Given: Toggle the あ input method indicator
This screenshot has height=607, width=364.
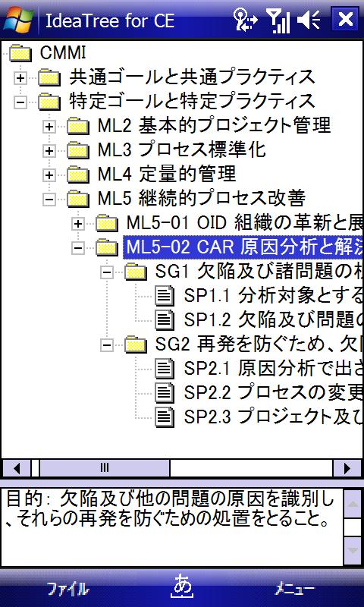Looking at the screenshot, I should [x=182, y=586].
